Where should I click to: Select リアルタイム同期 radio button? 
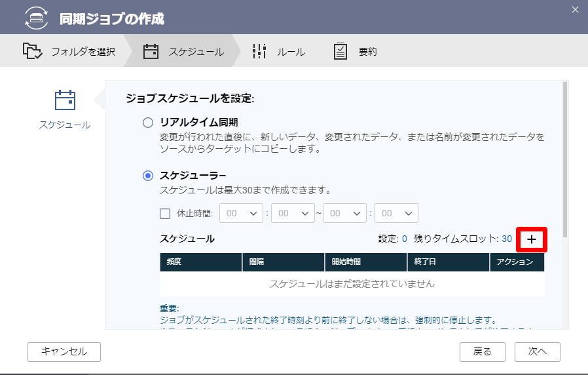(148, 123)
